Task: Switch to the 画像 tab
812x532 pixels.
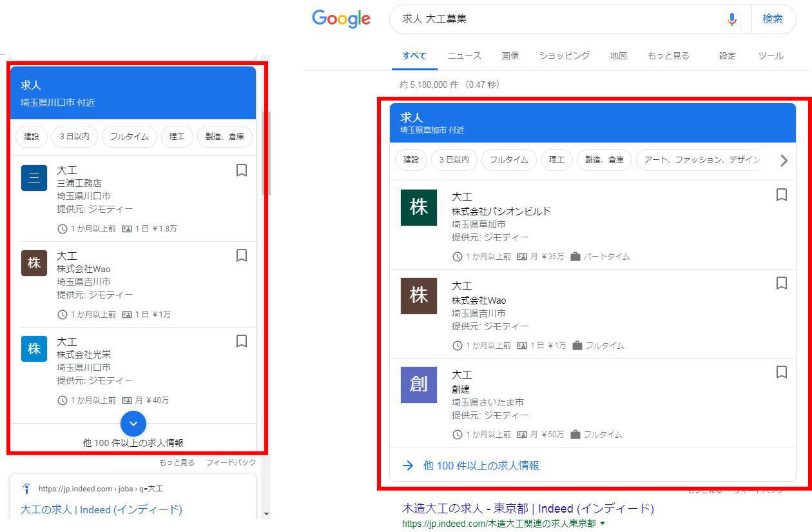Action: click(x=510, y=56)
